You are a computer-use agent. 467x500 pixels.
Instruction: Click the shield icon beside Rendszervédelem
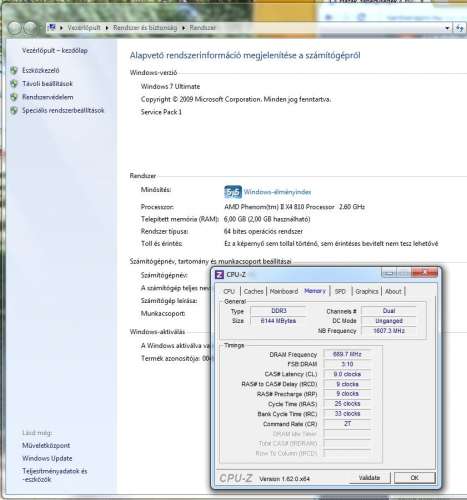click(x=14, y=97)
